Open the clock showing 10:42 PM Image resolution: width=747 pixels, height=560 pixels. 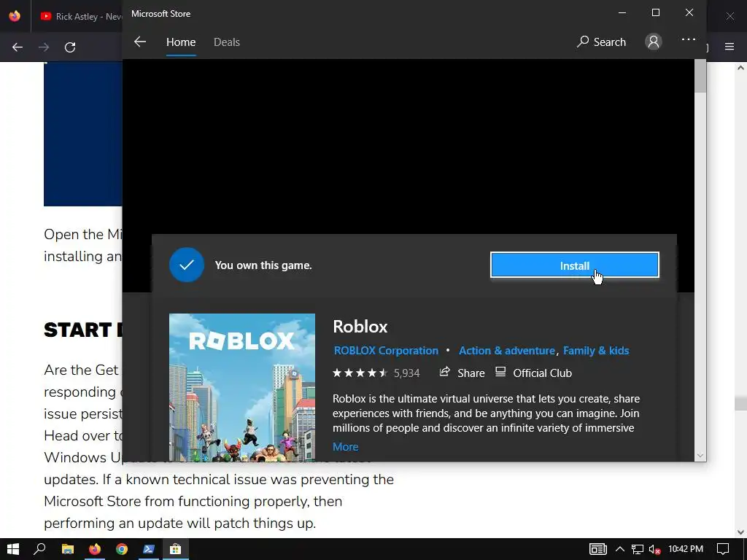pos(686,549)
